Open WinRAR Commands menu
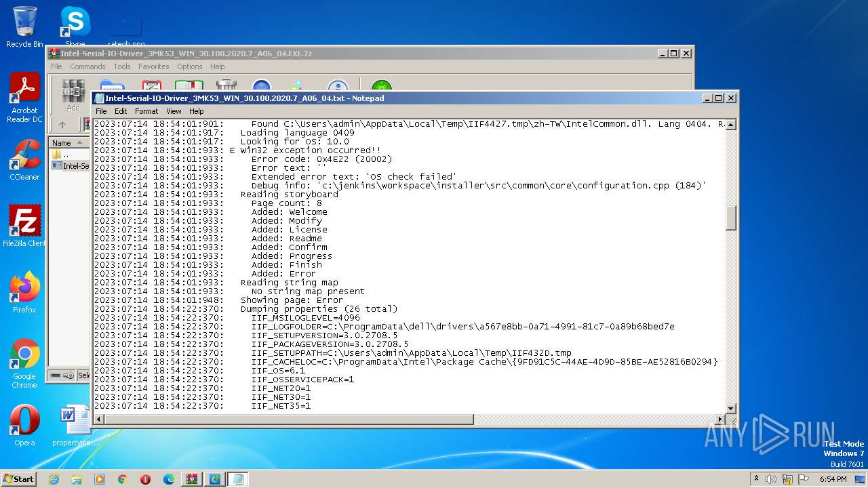Screen dimensions: 868x488 pyautogui.click(x=87, y=66)
